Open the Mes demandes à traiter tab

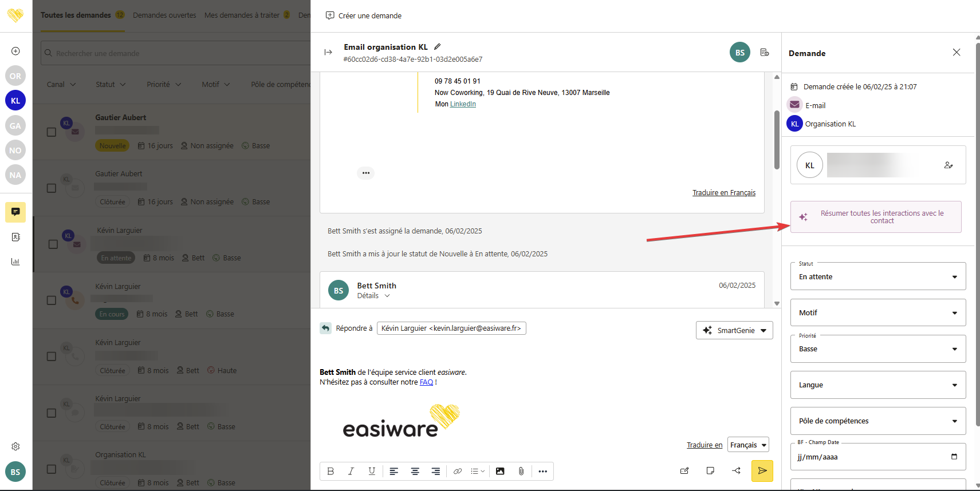pyautogui.click(x=242, y=15)
